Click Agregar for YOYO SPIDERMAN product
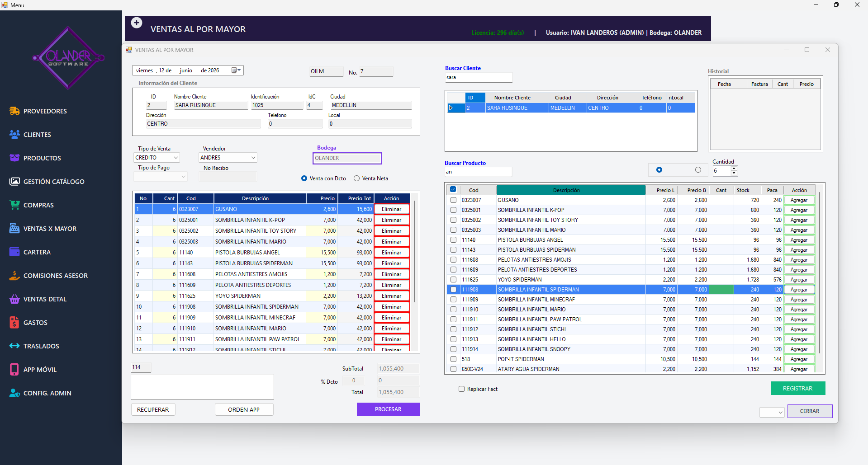Screen dimensions: 868x465 [x=799, y=280]
